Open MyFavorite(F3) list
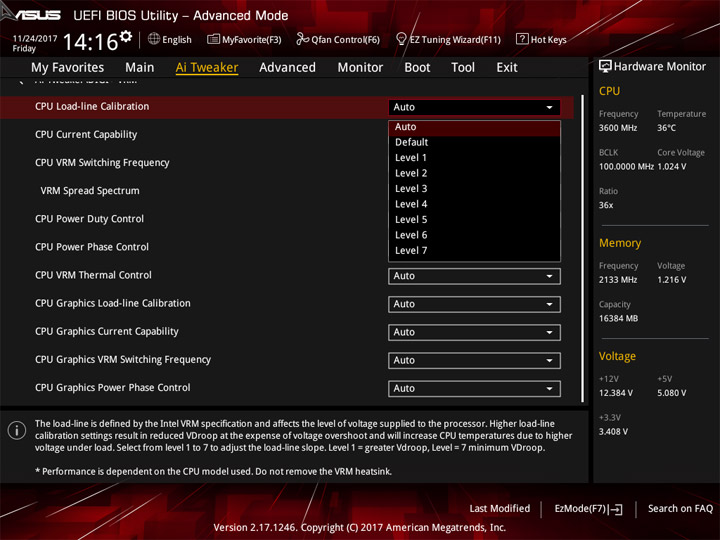The image size is (720, 540). pos(244,39)
